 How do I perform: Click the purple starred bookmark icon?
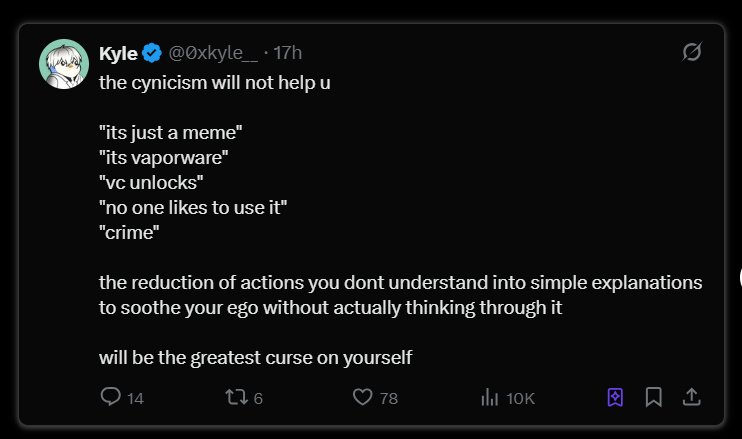pyautogui.click(x=615, y=397)
